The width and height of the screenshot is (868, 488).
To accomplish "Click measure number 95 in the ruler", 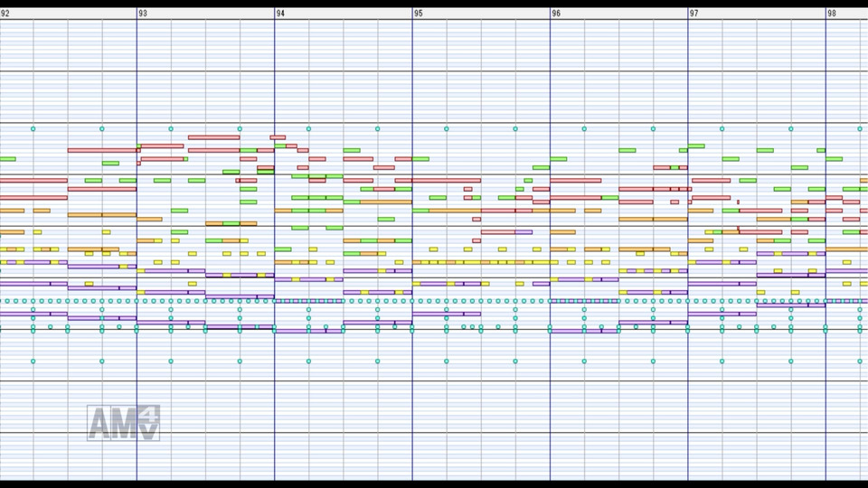I will click(419, 14).
